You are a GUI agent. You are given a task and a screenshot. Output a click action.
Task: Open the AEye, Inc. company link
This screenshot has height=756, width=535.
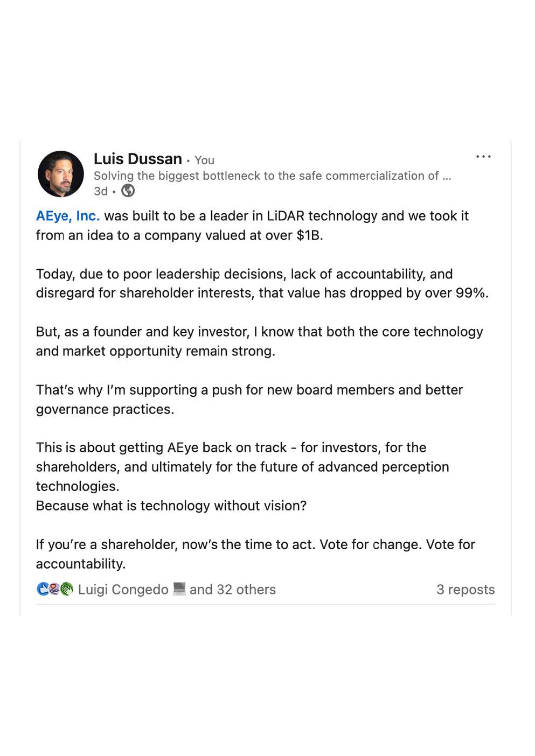tap(68, 216)
